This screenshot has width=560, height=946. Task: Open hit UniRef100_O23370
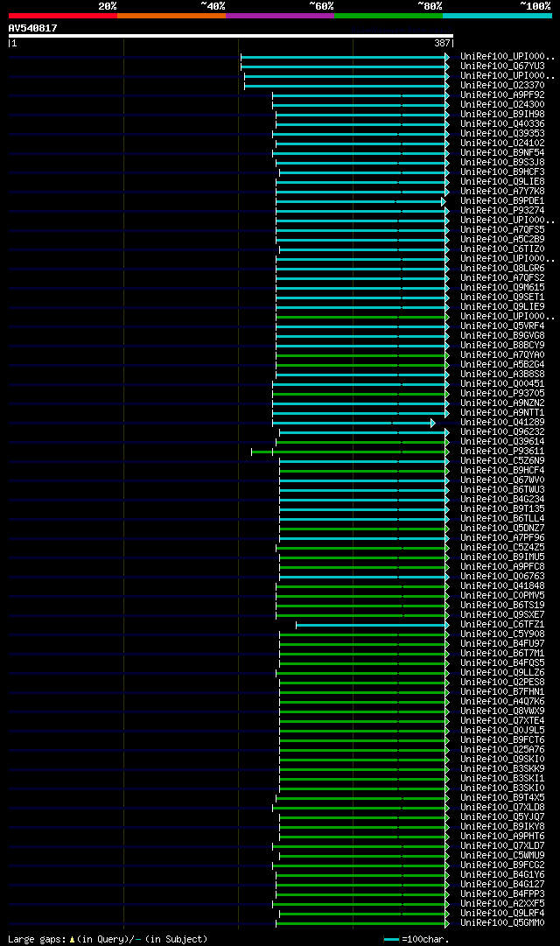click(x=502, y=86)
